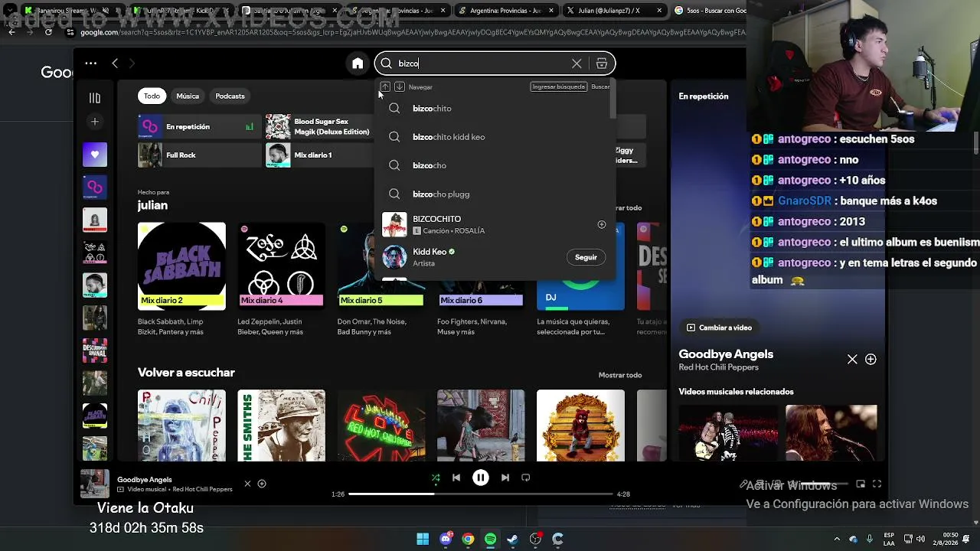
Task: Add Goodbye Angels to library from player bar
Action: pyautogui.click(x=262, y=484)
